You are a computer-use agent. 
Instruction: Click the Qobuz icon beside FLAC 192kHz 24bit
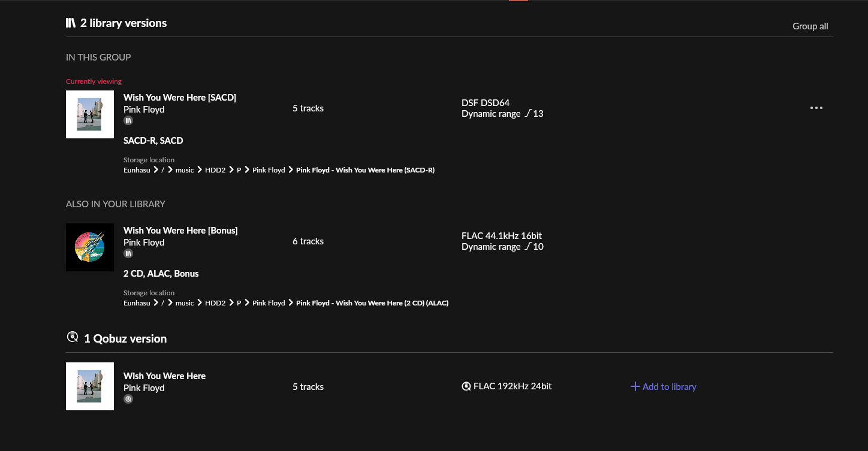point(466,386)
